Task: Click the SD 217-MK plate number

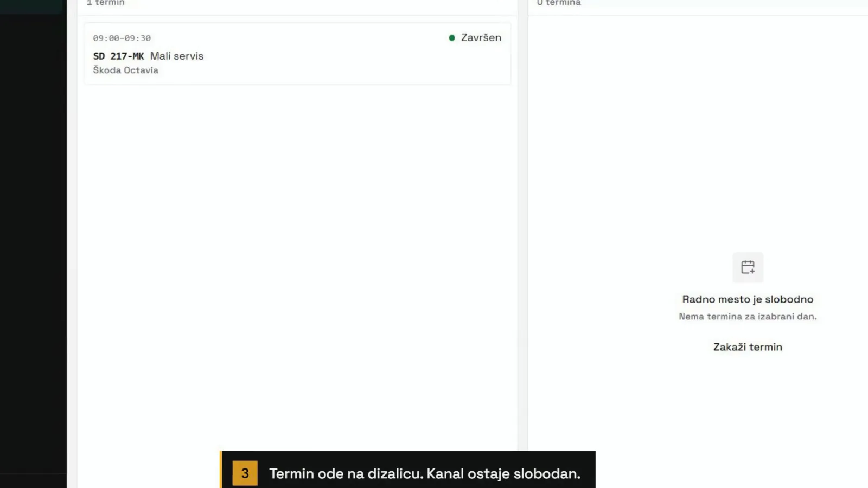Action: point(119,56)
